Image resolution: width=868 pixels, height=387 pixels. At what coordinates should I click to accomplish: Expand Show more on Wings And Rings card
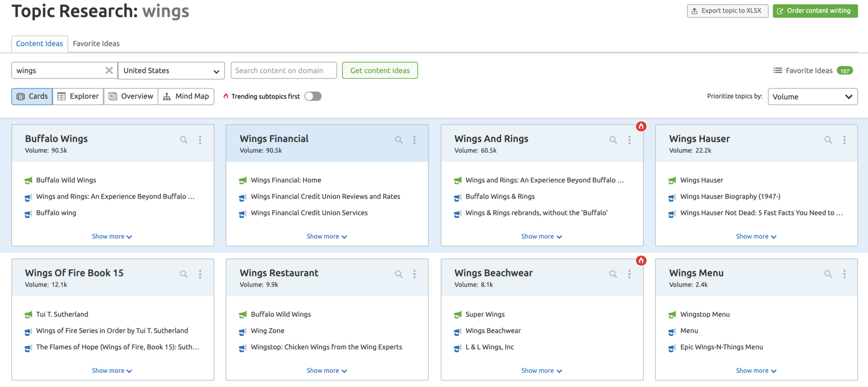[541, 236]
